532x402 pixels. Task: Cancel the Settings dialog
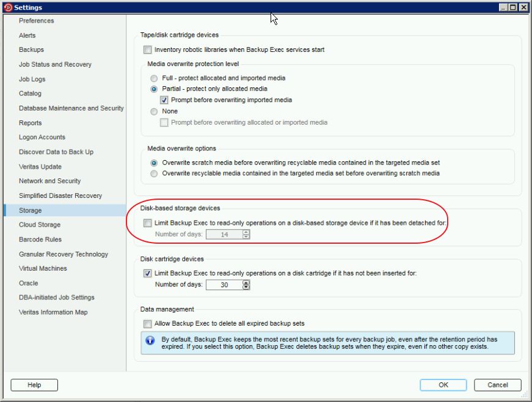[x=497, y=385]
